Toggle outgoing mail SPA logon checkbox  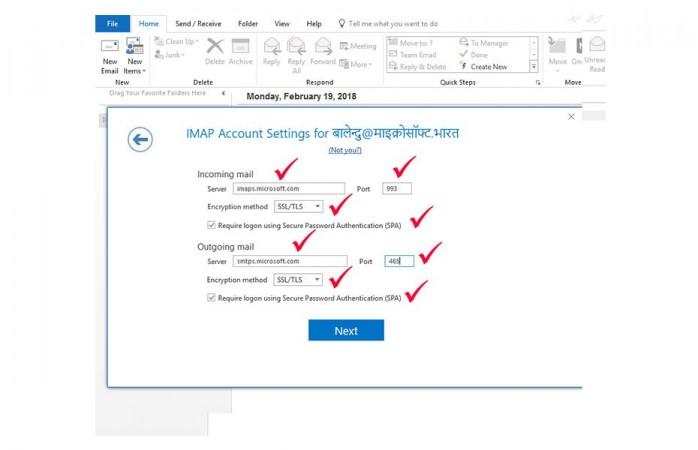(x=211, y=298)
